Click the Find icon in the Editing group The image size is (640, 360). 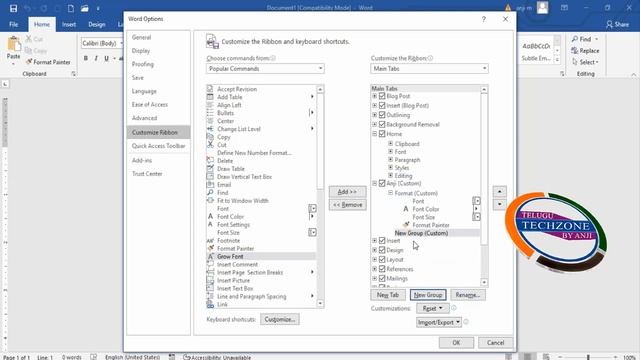575,39
